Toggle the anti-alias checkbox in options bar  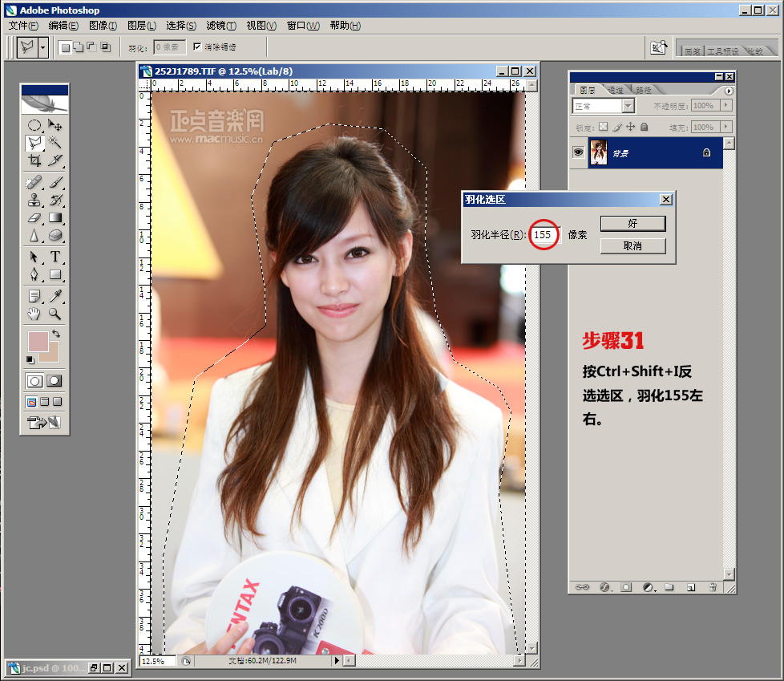[x=197, y=47]
